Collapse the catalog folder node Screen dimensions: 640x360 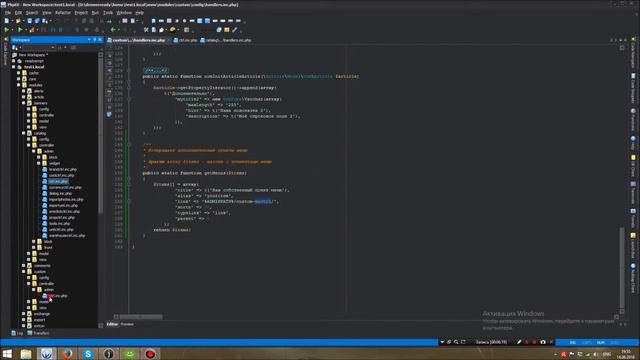point(24,133)
